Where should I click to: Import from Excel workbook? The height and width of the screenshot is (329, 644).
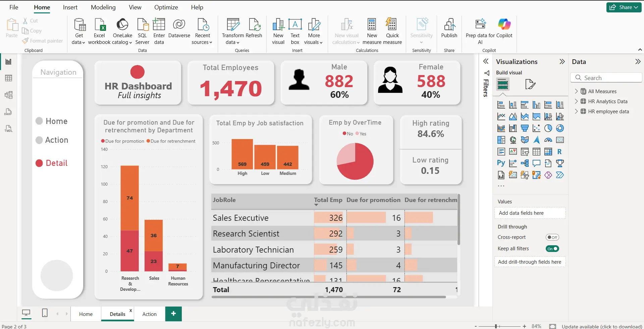tap(99, 31)
